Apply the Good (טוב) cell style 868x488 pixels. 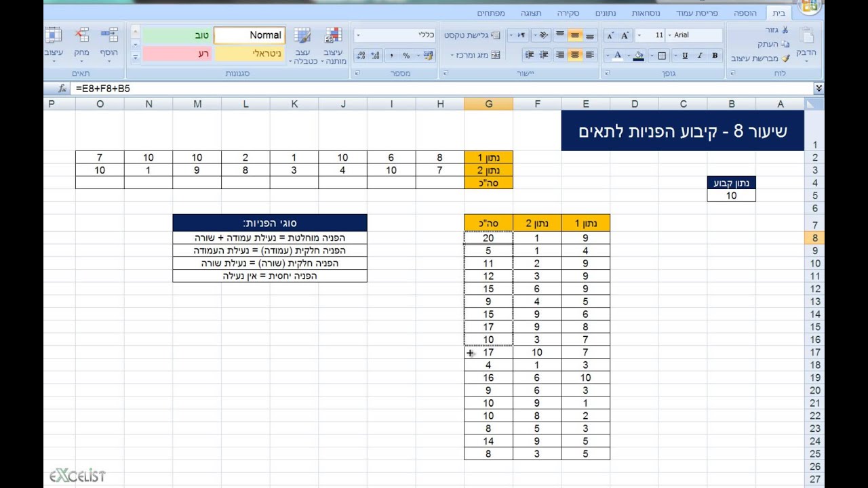point(178,35)
